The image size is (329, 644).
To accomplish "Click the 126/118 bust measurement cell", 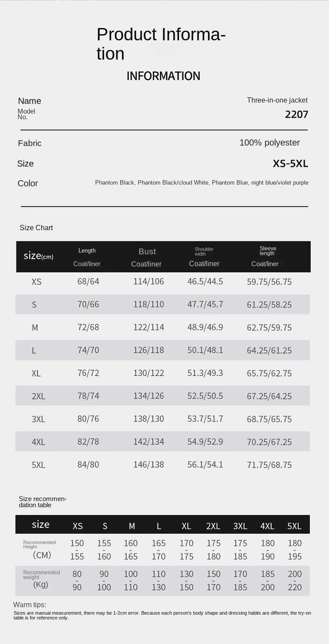I will click(149, 350).
